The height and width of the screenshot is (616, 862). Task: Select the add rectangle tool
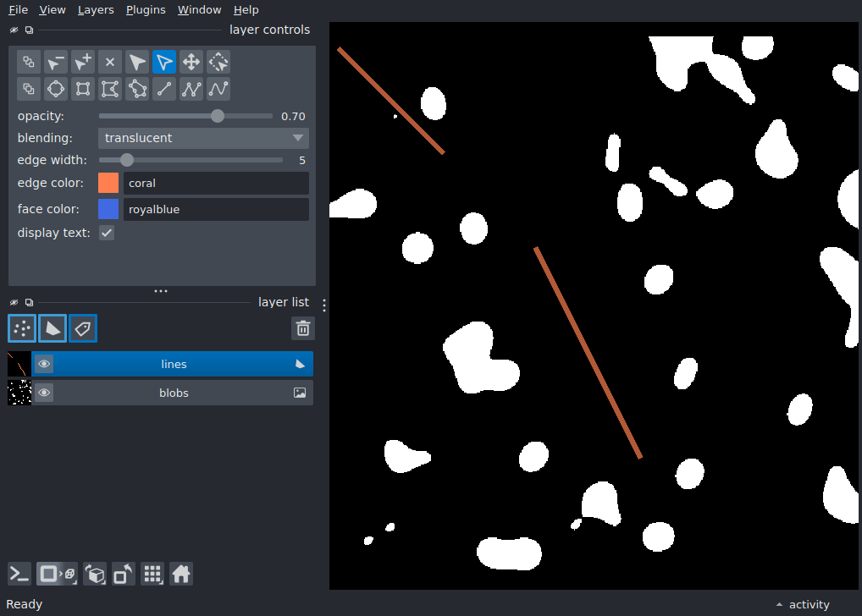coord(83,89)
